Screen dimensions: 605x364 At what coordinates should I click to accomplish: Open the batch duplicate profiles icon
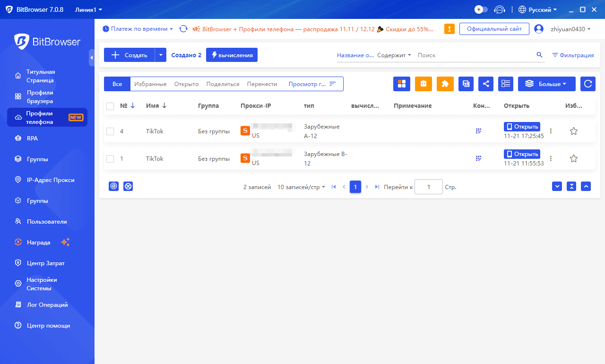[x=466, y=84]
